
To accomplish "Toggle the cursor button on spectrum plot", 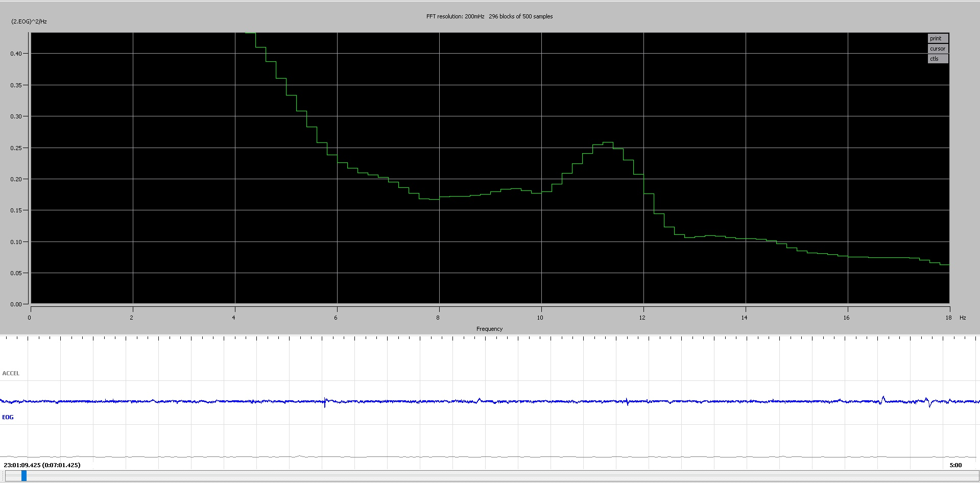I will tap(938, 49).
